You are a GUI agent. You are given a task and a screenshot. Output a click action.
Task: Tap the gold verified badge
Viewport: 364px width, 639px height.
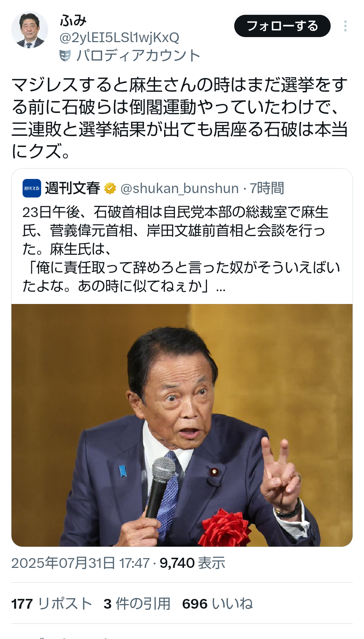tap(110, 188)
